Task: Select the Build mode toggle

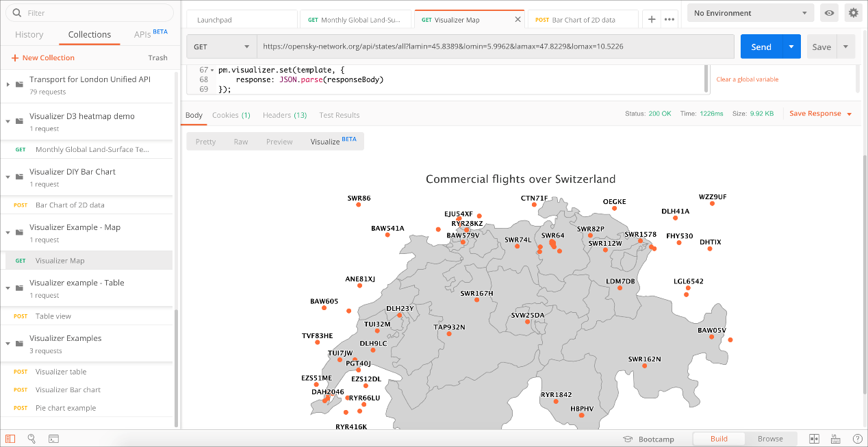Action: 719,439
